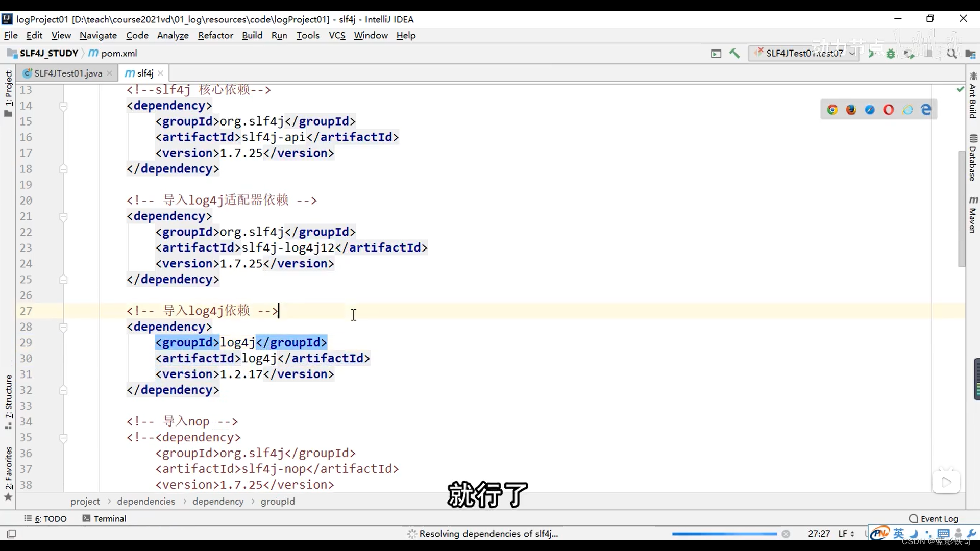Open the Navigate menu
Image resolution: width=980 pixels, height=551 pixels.
[x=98, y=35]
